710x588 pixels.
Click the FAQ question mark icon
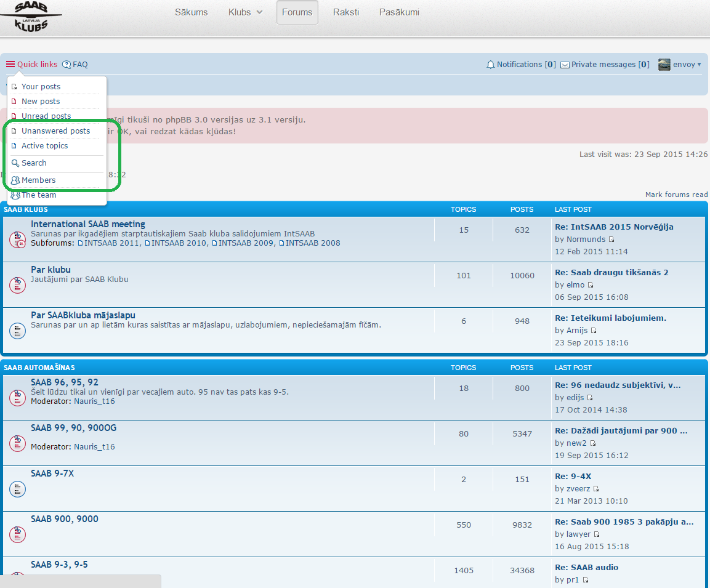(x=67, y=65)
